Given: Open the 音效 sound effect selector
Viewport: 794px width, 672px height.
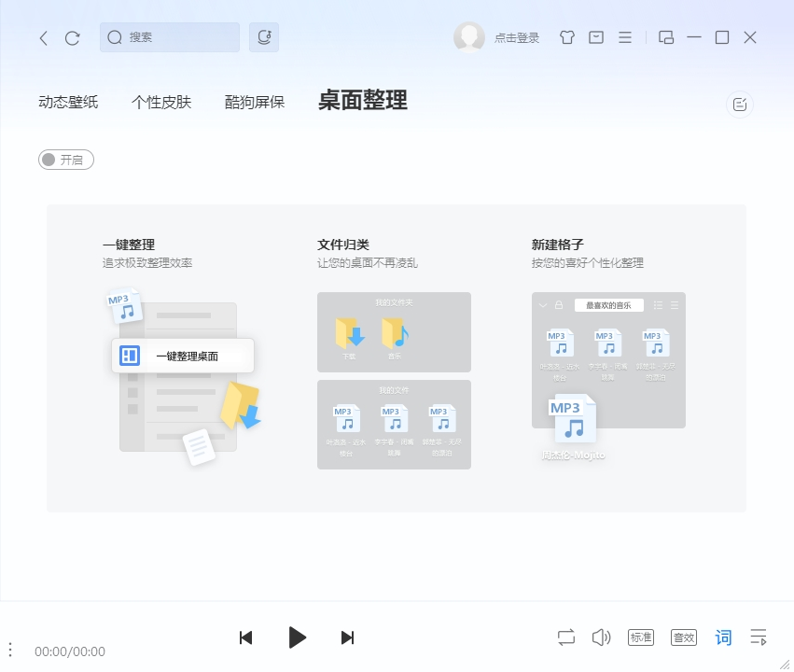Looking at the screenshot, I should (x=684, y=637).
